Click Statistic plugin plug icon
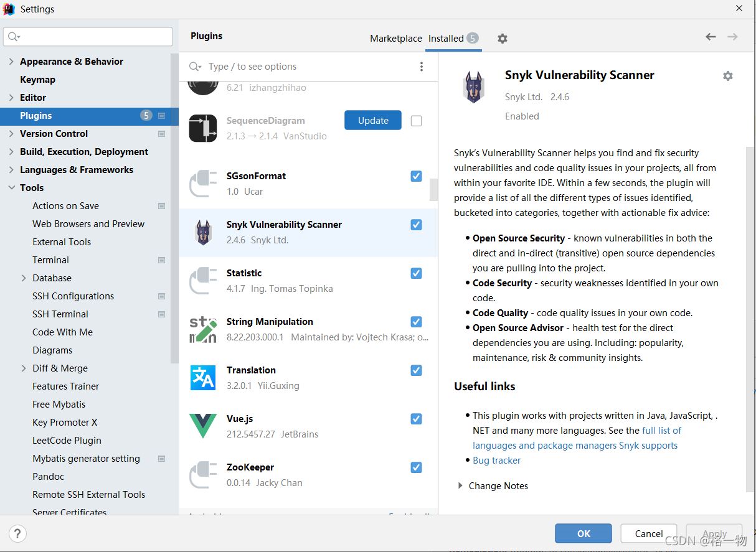 pyautogui.click(x=203, y=281)
